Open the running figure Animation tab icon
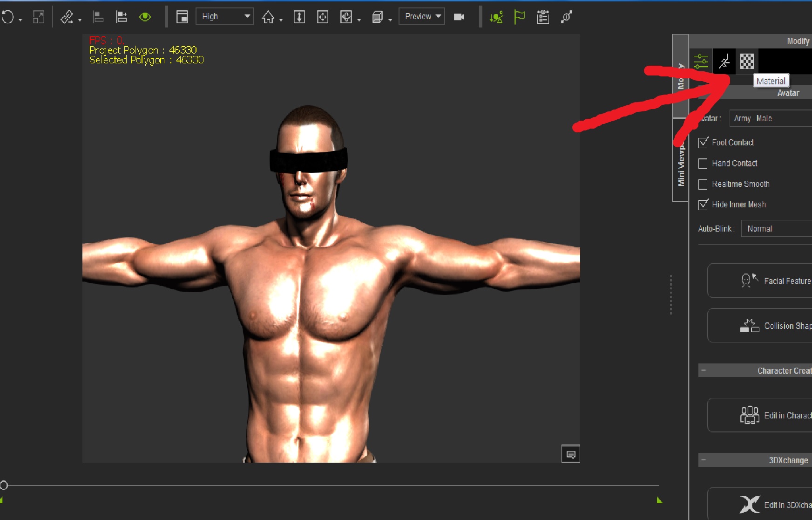812x520 pixels. (x=724, y=62)
